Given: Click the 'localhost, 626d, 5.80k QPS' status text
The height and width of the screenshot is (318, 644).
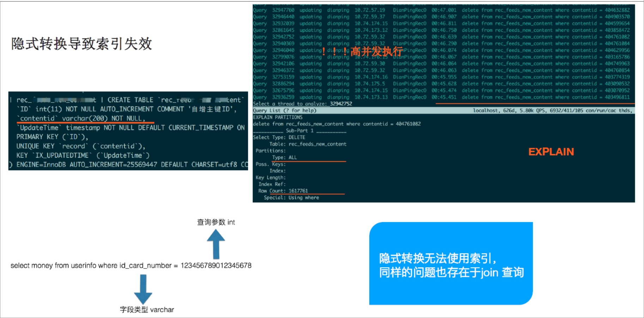Looking at the screenshot, I should tap(553, 110).
